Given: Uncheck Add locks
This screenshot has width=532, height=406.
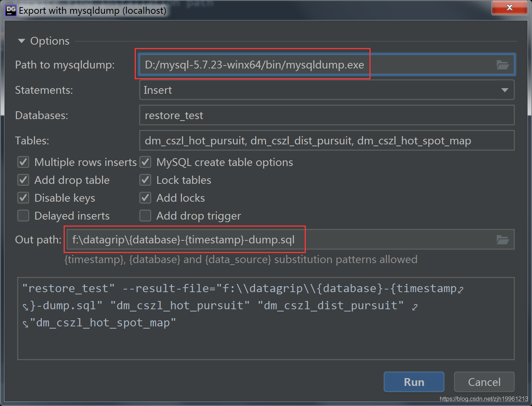Looking at the screenshot, I should (145, 198).
